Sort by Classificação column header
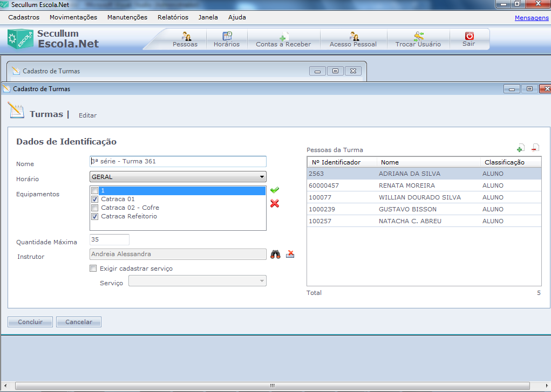551x392 pixels. tap(511, 162)
